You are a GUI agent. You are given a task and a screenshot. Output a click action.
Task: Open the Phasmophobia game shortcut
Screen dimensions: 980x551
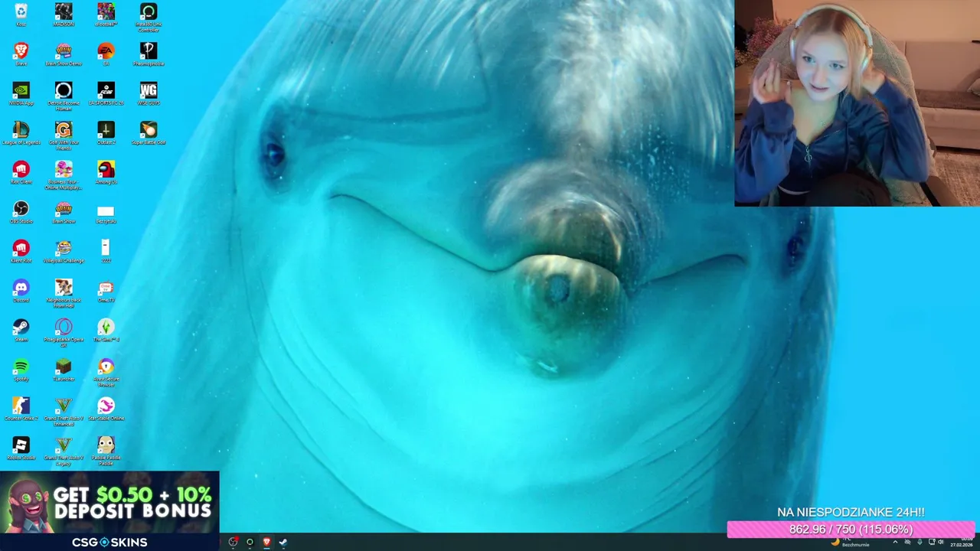pos(149,54)
